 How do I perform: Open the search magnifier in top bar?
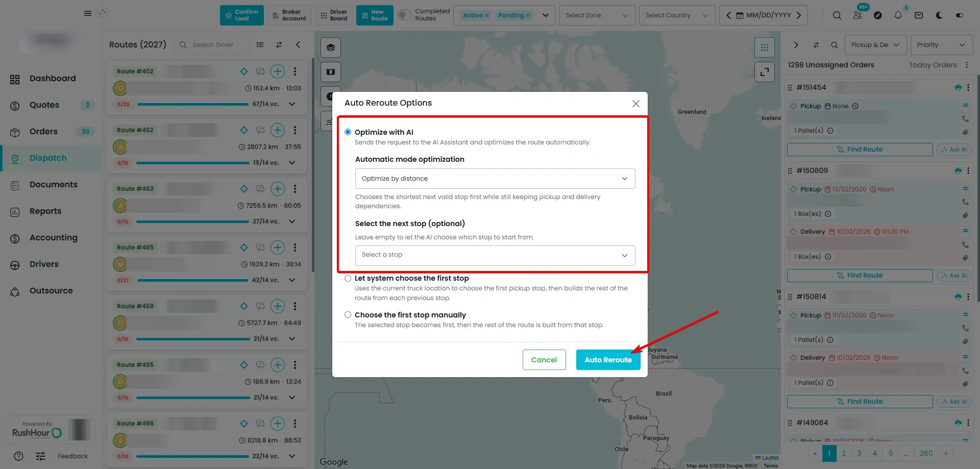(x=837, y=15)
